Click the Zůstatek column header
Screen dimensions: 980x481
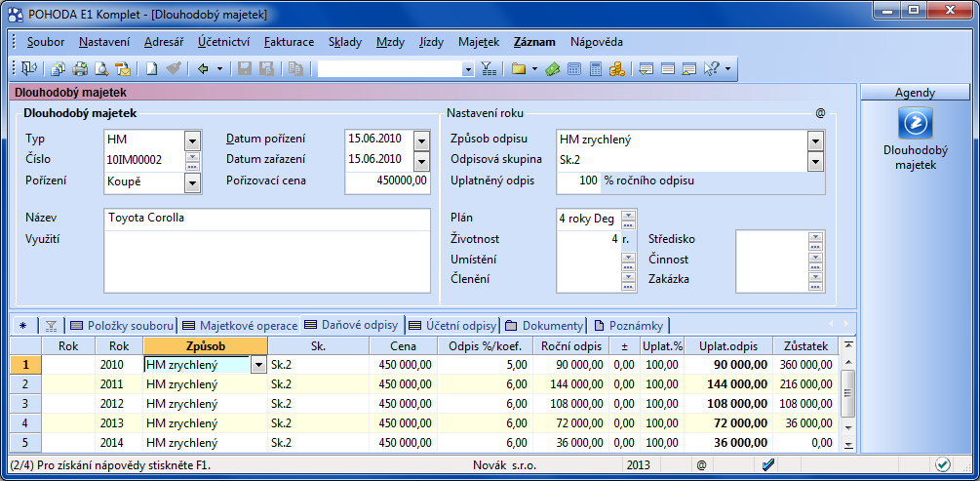[x=805, y=345]
